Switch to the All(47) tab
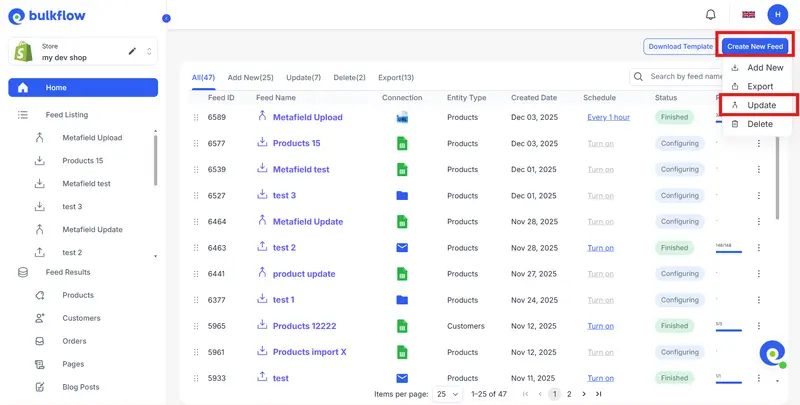Image resolution: width=800 pixels, height=405 pixels. tap(203, 78)
